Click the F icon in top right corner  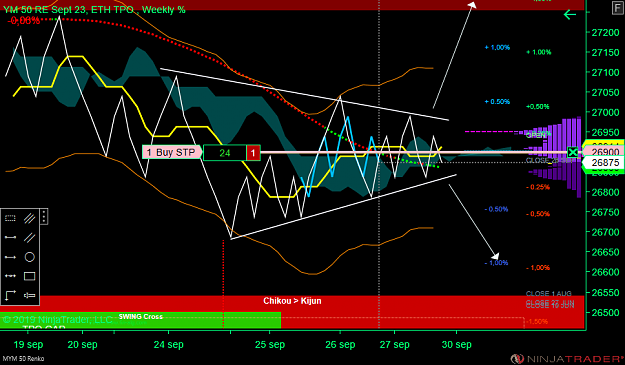tap(618, 8)
